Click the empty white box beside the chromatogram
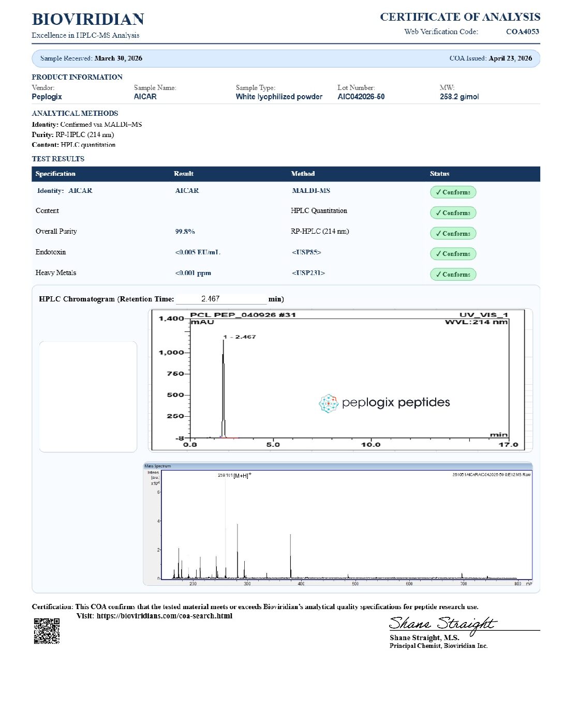 tap(88, 397)
